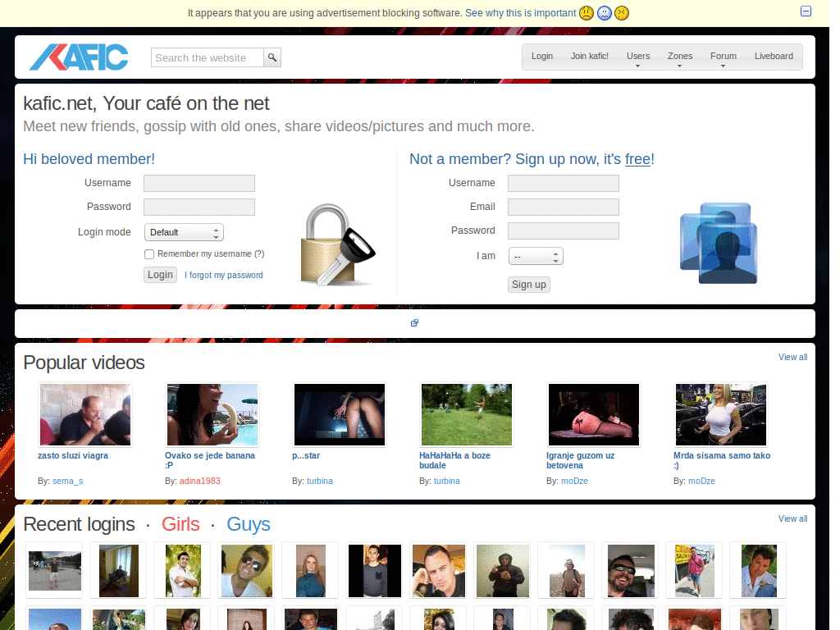
Task: Expand the Users menu
Action: click(x=638, y=57)
